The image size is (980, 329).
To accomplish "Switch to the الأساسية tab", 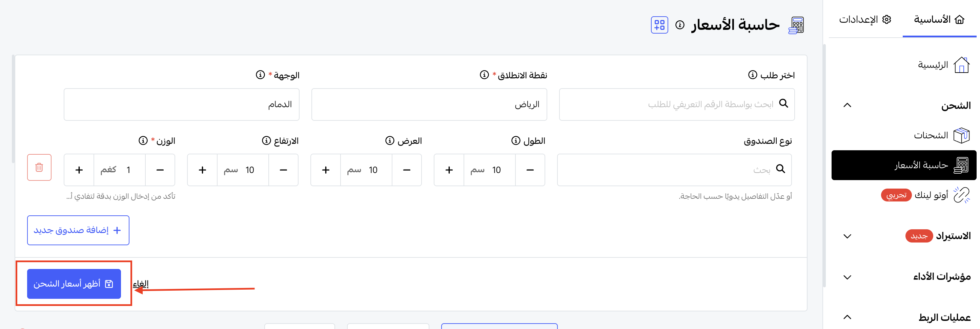I will (939, 19).
